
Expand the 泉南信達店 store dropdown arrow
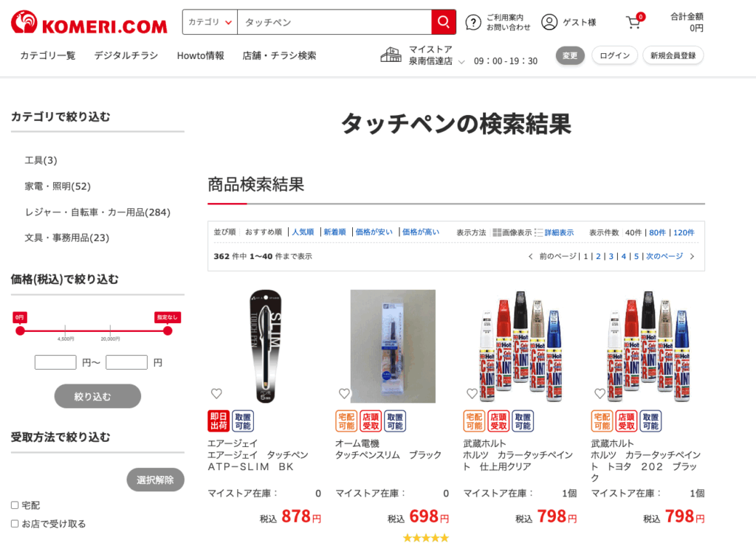pos(461,62)
